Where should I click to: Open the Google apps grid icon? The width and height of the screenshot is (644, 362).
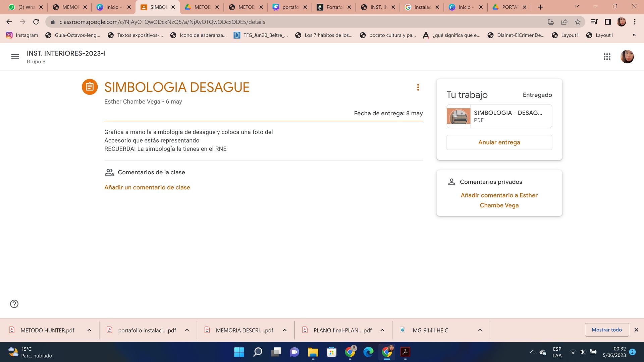tap(607, 57)
